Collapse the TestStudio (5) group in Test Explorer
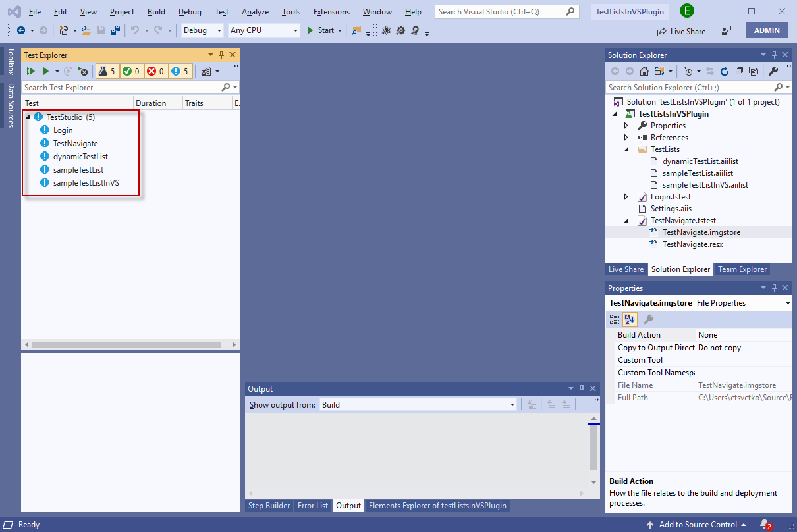Screen dimensions: 797x532 click(x=28, y=117)
